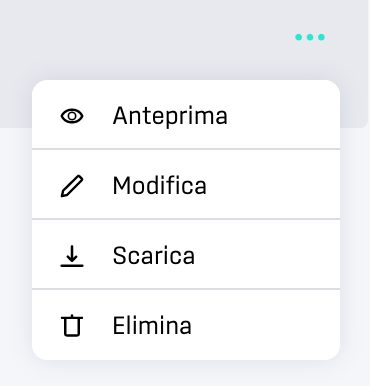Click the eye icon beside Anteprima
370x386 pixels.
(72, 116)
